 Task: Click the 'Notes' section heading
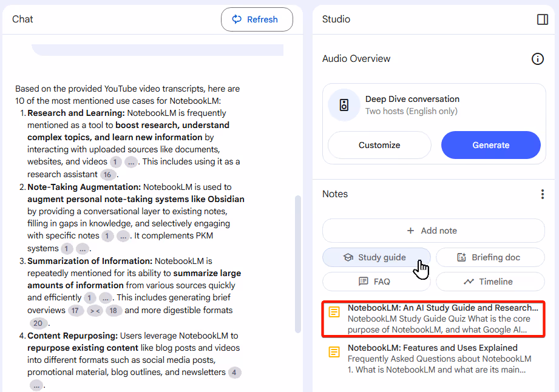click(x=335, y=194)
